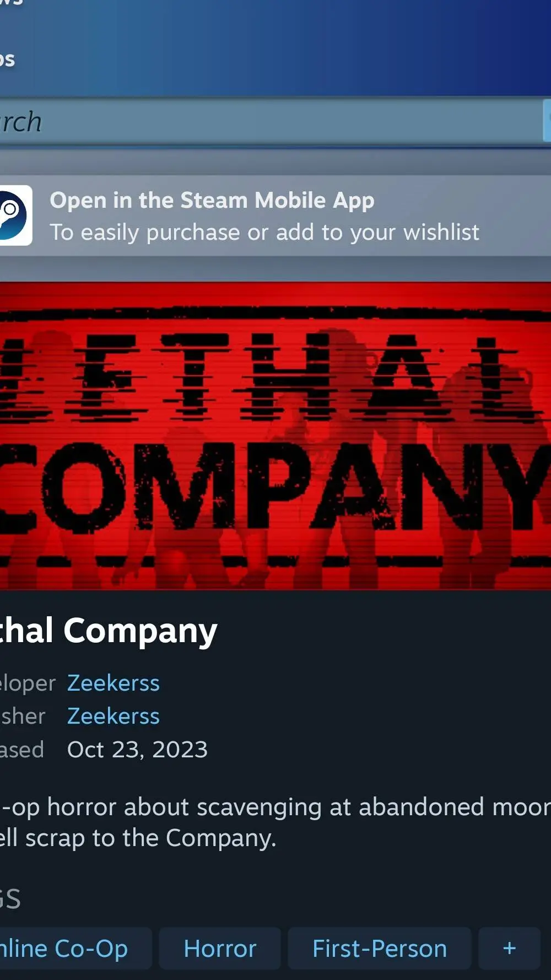The height and width of the screenshot is (980, 551).
Task: Click the cut-off top menu item ending in 'ws'
Action: (x=11, y=3)
